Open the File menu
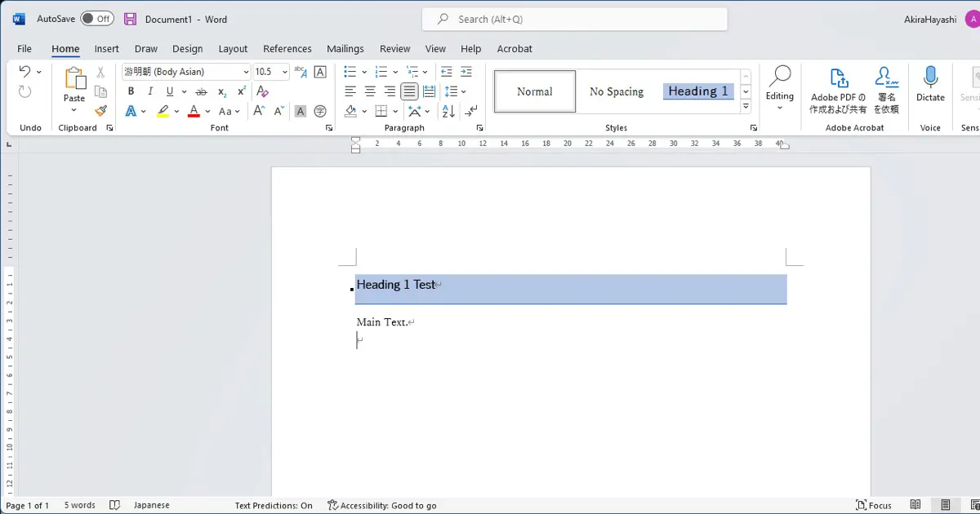 (24, 49)
